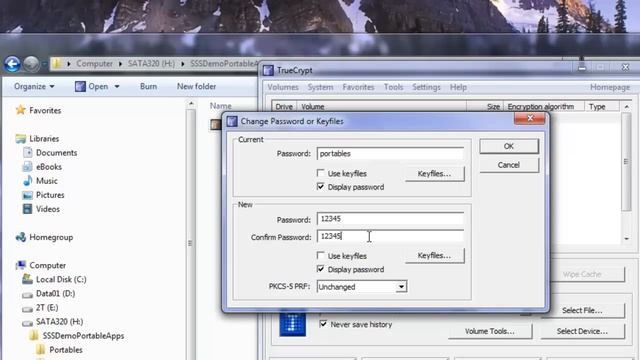This screenshot has height=360, width=640.
Task: Click Keyfiles button under Current section
Action: click(434, 173)
